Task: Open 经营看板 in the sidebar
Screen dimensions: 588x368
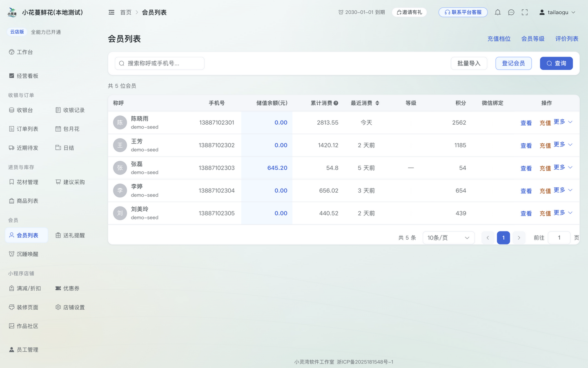Action: pos(24,76)
